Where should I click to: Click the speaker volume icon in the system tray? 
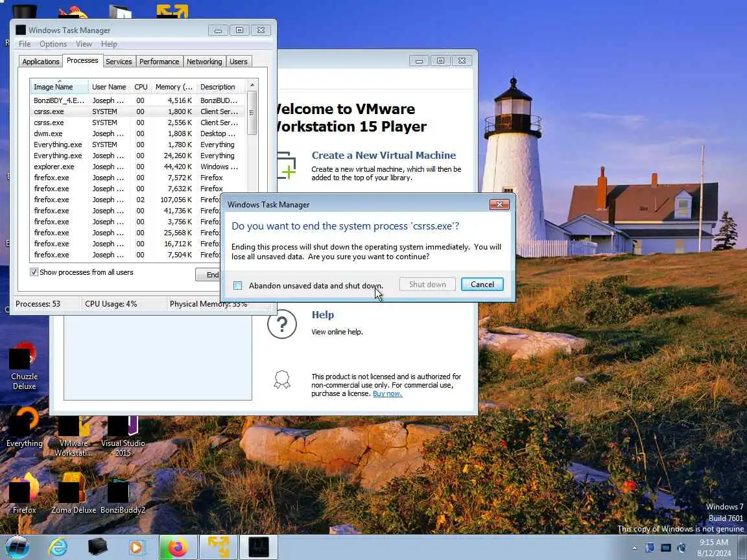(682, 548)
